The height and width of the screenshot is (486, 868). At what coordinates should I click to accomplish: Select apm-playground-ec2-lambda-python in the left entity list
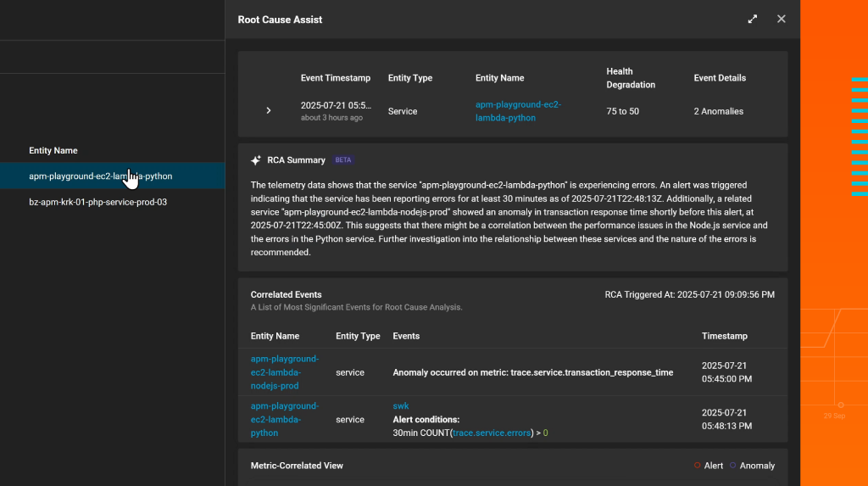[100, 176]
